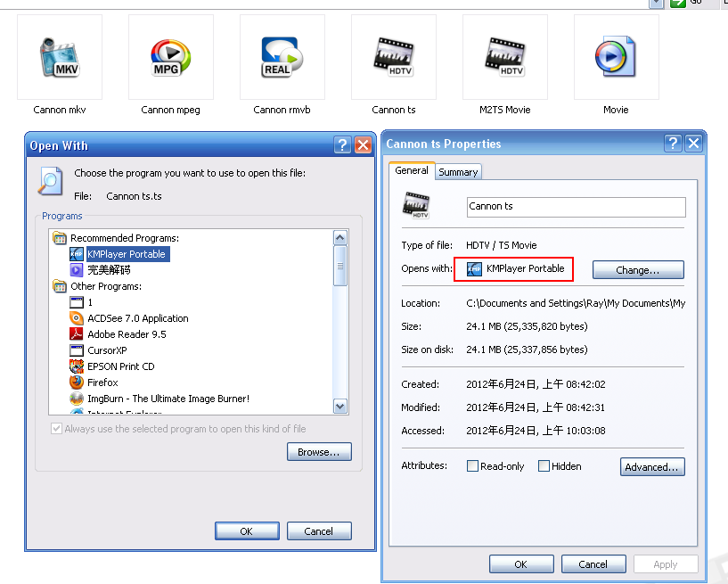Click the Accessed date ending 10:03:08
728x584 pixels.
[x=536, y=431]
